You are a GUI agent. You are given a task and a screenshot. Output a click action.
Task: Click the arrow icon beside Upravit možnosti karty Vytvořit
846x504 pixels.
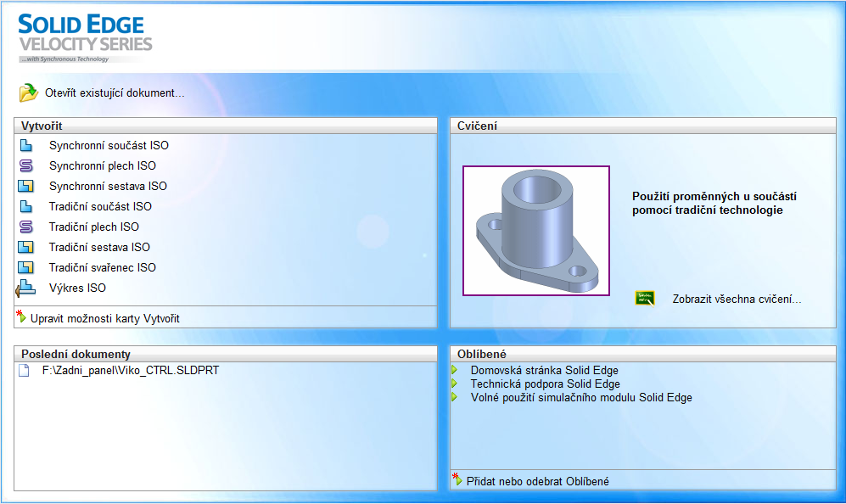pos(21,316)
